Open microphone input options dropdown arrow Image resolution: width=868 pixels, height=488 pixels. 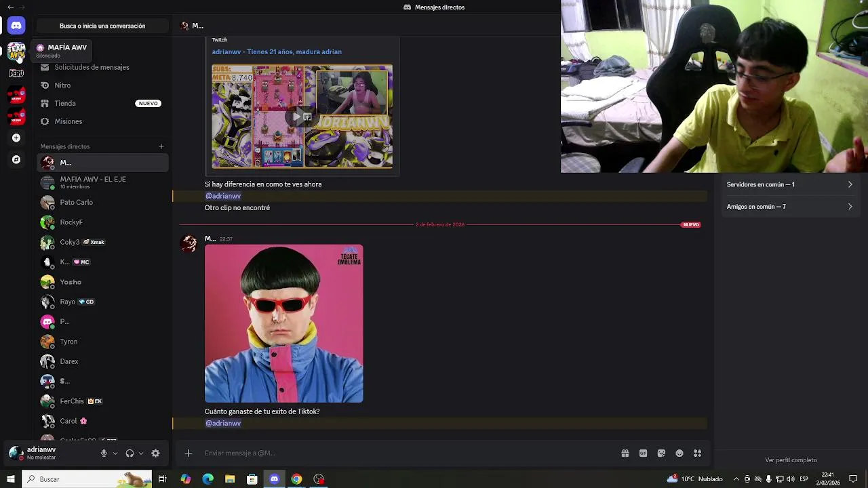115,453
